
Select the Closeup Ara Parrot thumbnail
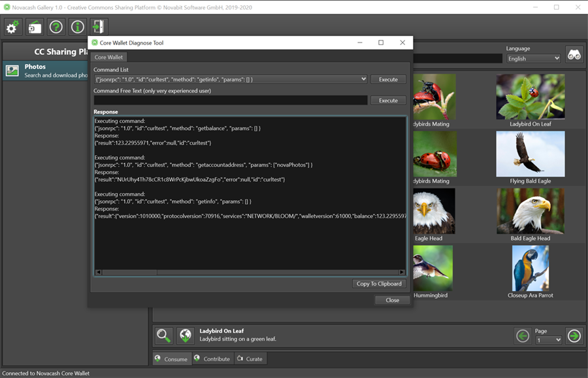pos(531,268)
